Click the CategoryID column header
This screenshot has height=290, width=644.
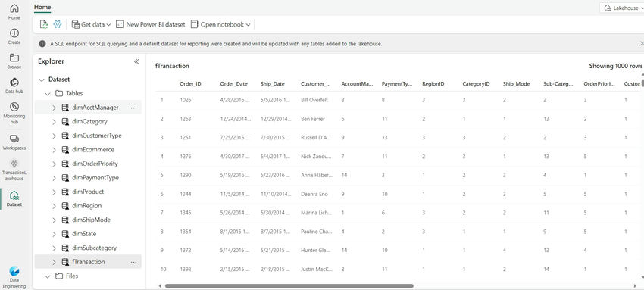(476, 84)
